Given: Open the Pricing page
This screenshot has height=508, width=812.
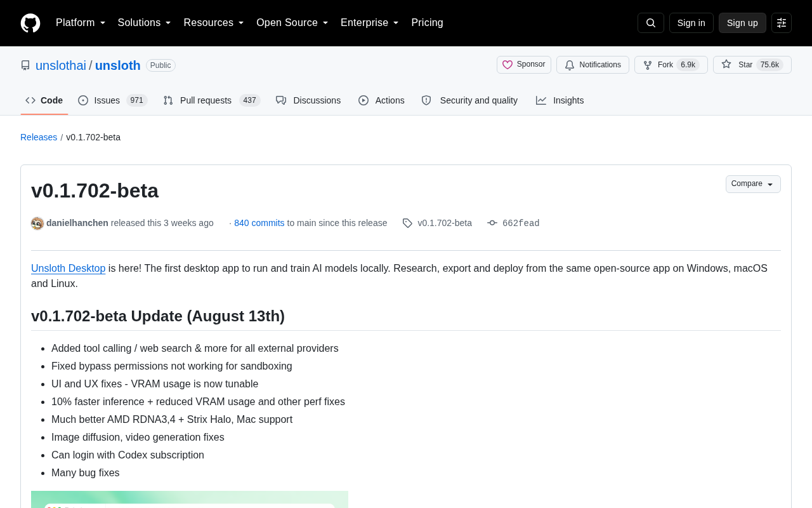Looking at the screenshot, I should point(427,23).
